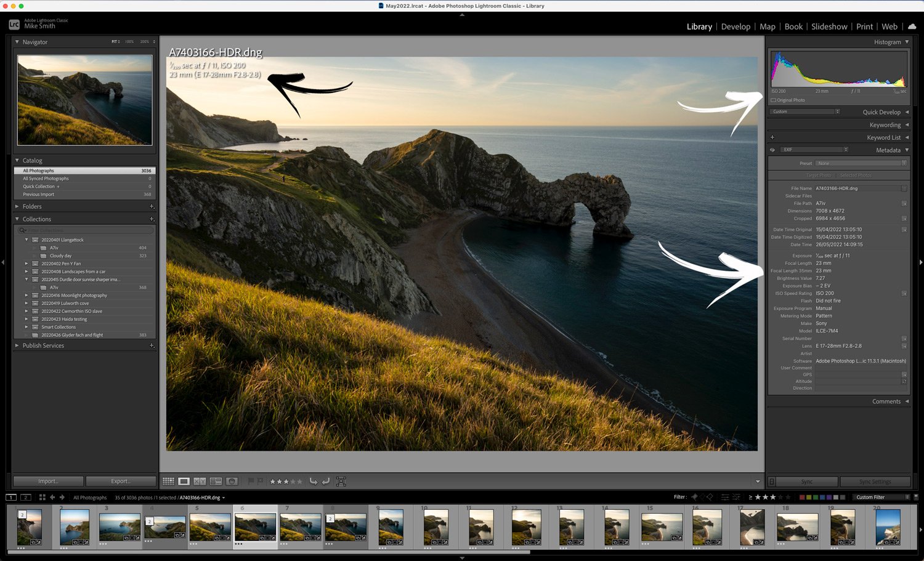
Task: Toggle the Metadata eye visibility icon
Action: coord(772,150)
